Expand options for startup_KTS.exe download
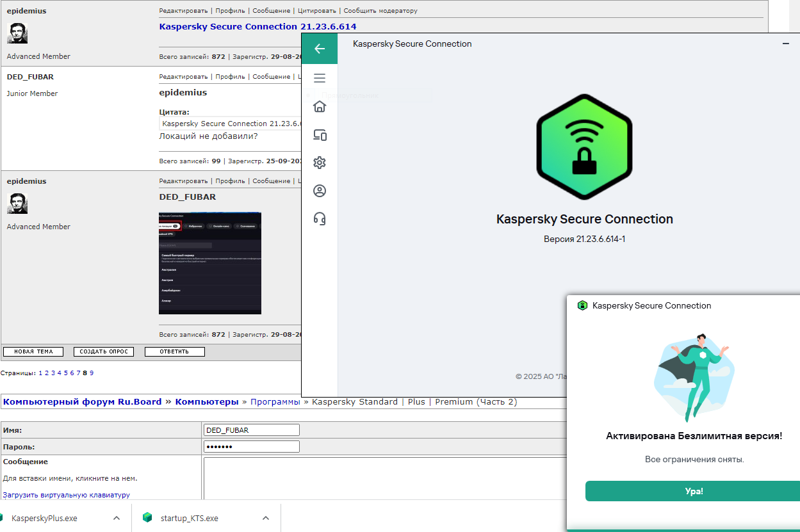This screenshot has height=532, width=800. tap(266, 518)
